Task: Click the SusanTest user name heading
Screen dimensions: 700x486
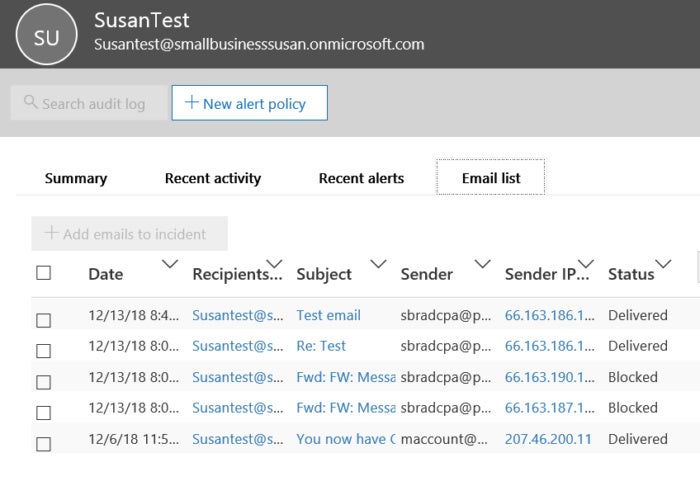Action: [142, 20]
